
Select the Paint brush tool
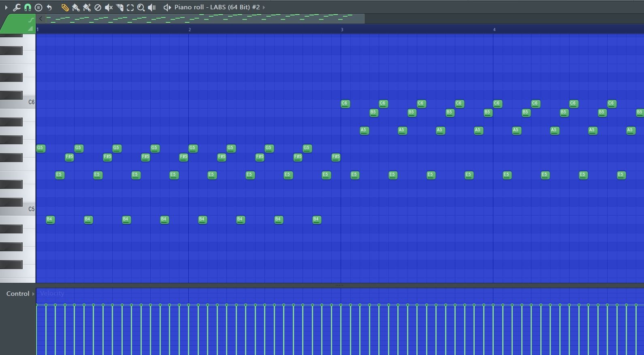76,7
